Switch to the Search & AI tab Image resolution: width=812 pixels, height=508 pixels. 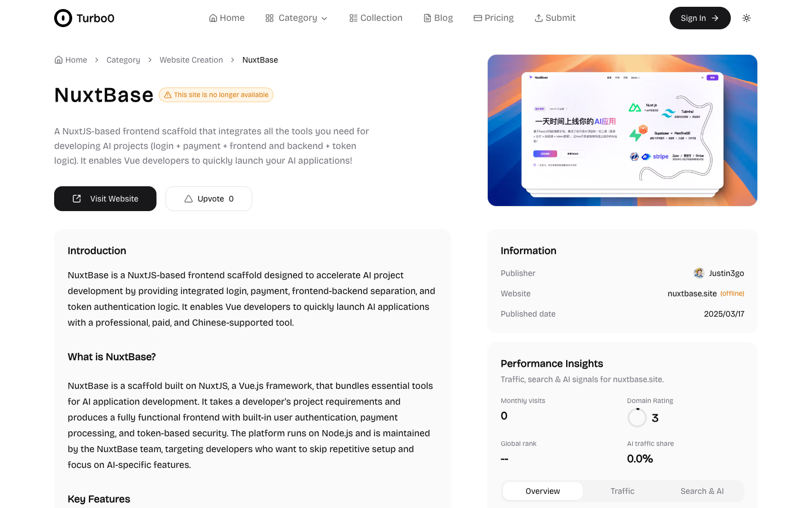[x=702, y=491]
